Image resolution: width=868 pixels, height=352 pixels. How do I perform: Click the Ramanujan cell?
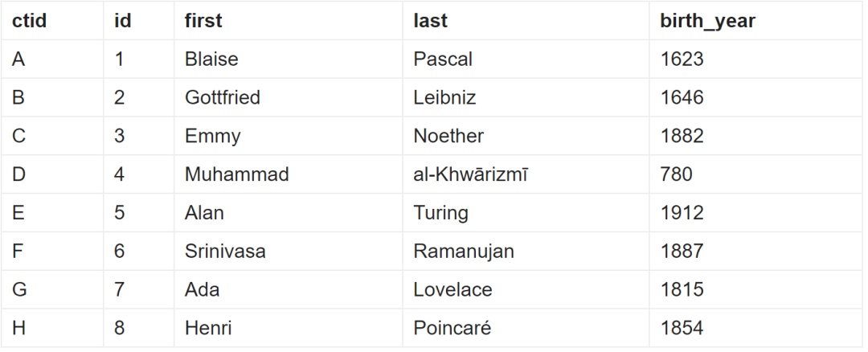point(464,252)
